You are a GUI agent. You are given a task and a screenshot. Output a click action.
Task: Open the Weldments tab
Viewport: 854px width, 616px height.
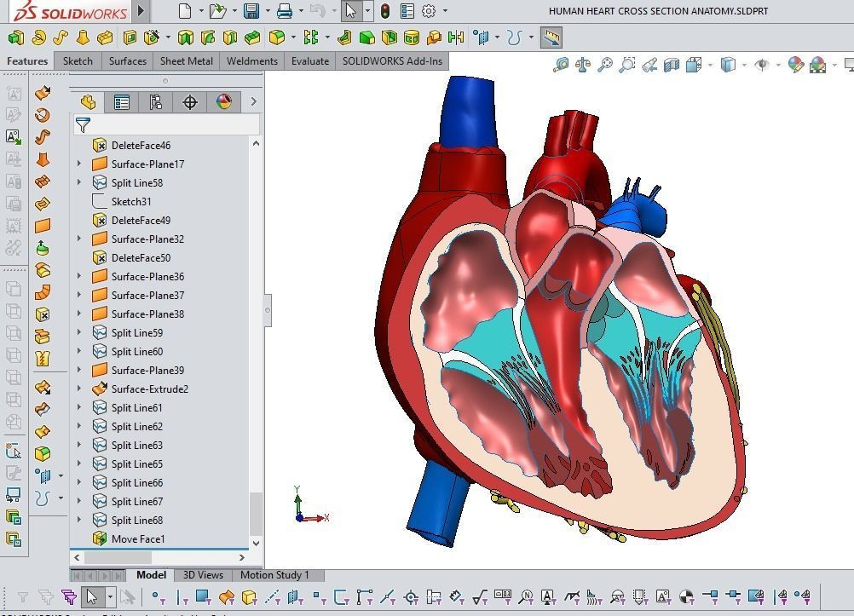tap(252, 61)
